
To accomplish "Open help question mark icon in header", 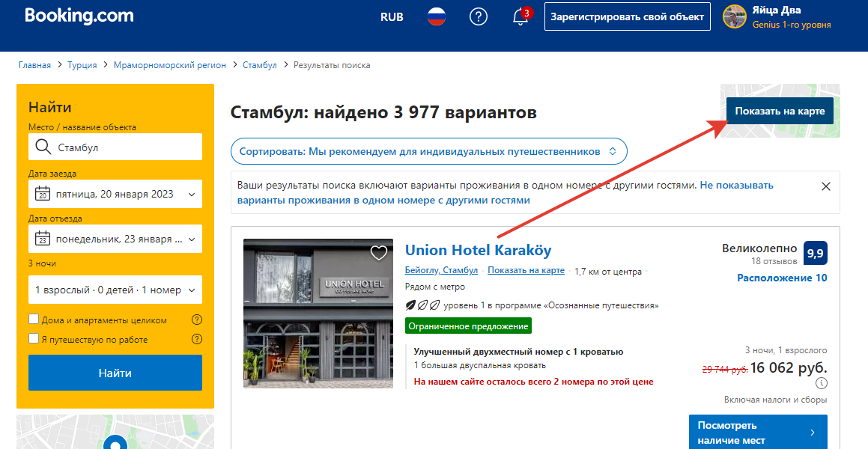I will [x=479, y=17].
